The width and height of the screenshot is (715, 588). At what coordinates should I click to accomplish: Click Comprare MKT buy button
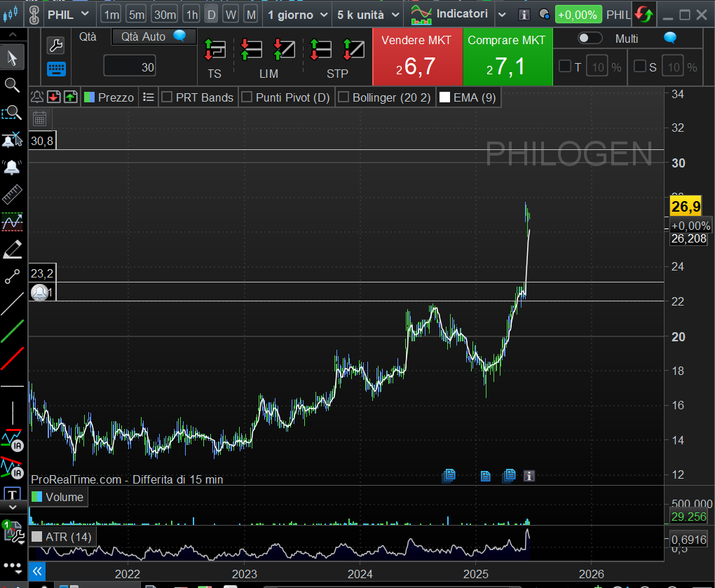click(508, 57)
